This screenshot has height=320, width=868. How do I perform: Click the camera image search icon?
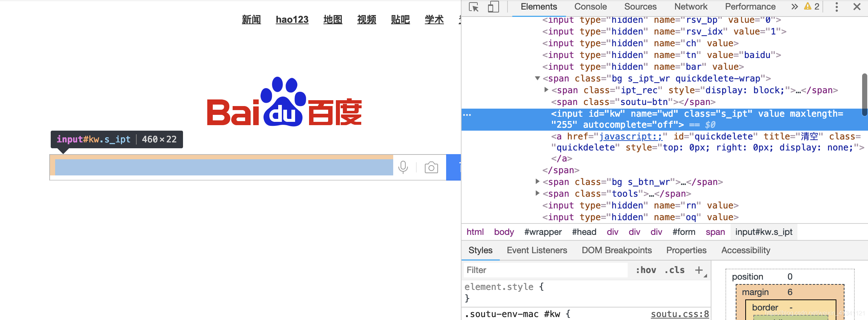431,167
